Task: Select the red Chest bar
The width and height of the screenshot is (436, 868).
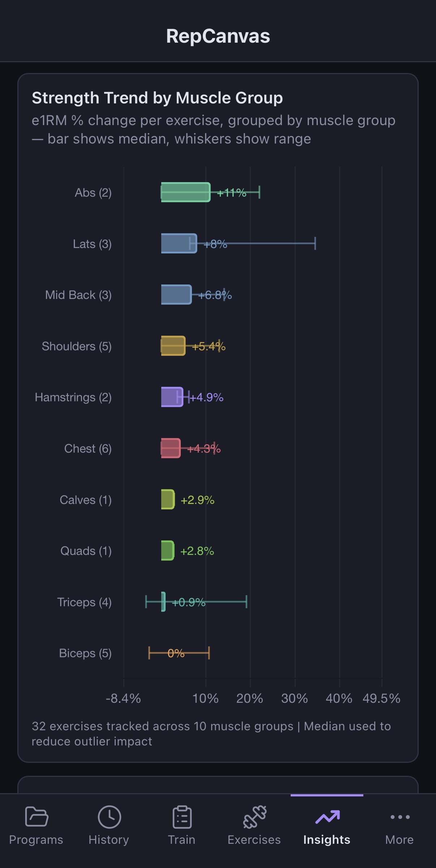Action: 170,448
